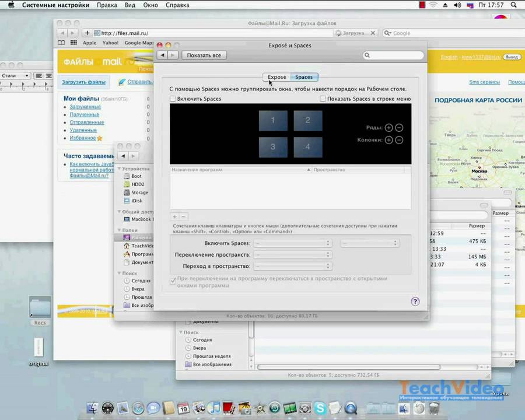Open the second Включить Spaces mouse dropdown

pyautogui.click(x=370, y=243)
